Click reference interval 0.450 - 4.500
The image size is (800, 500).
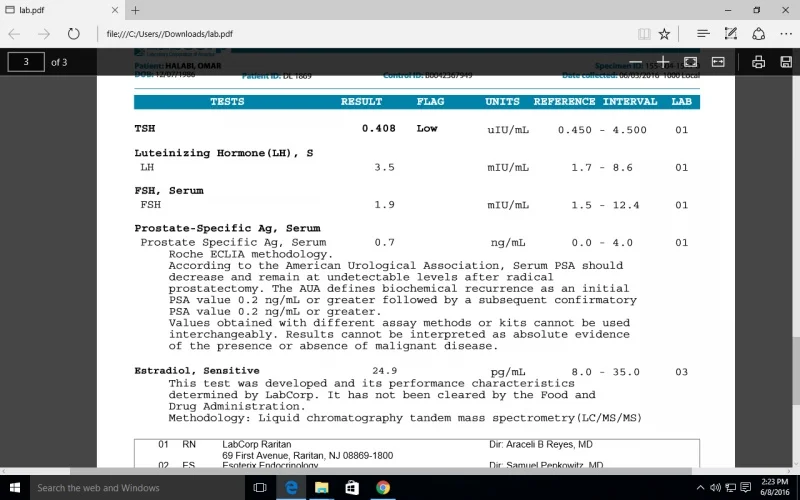[602, 130]
